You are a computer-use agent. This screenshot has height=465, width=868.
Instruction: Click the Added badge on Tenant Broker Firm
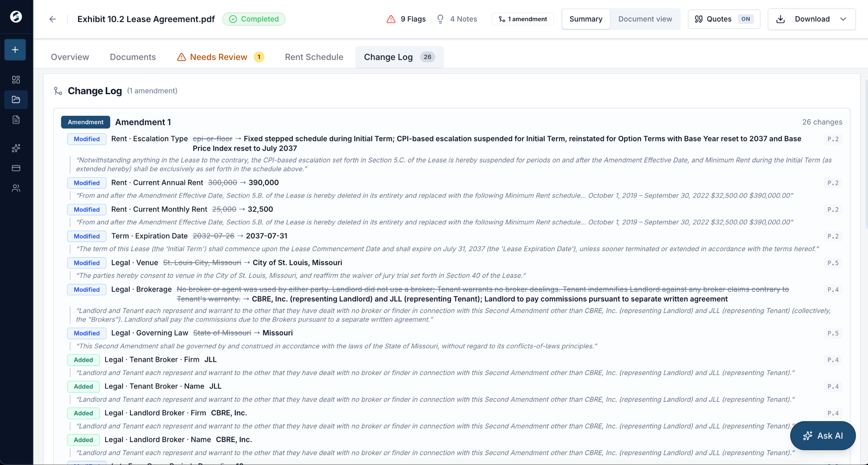(x=83, y=360)
